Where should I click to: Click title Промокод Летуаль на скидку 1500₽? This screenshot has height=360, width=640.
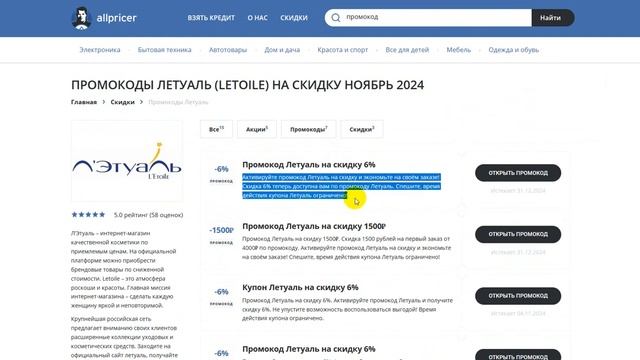[x=314, y=226]
